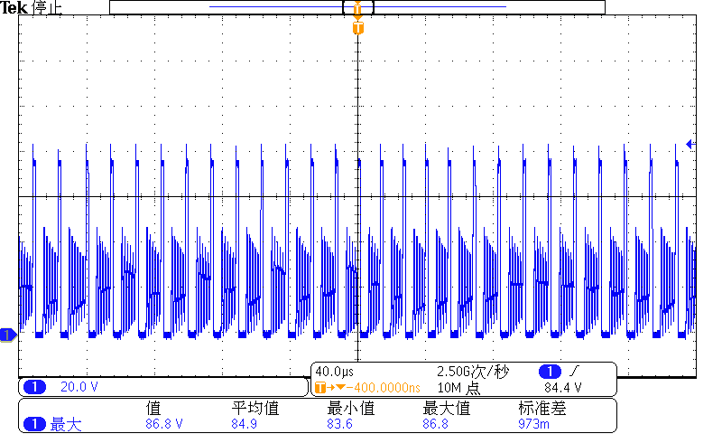
Task: Click the Tek 停止 acquisition status
Action: [x=31, y=7]
